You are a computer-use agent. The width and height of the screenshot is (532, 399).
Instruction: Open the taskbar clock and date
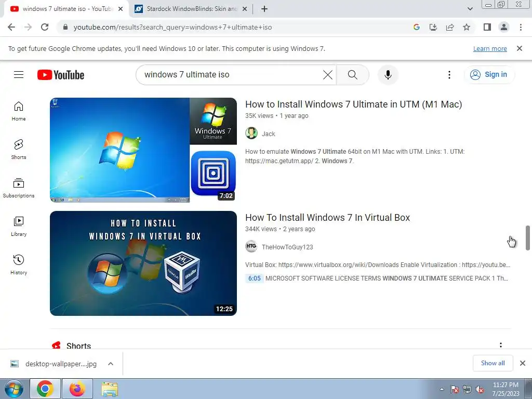point(506,389)
